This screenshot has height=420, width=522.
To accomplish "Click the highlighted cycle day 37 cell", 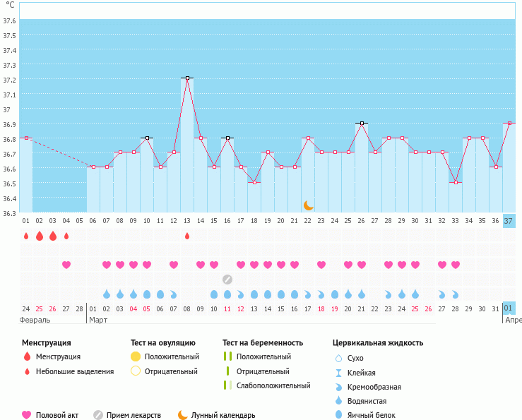I will click(x=509, y=221).
